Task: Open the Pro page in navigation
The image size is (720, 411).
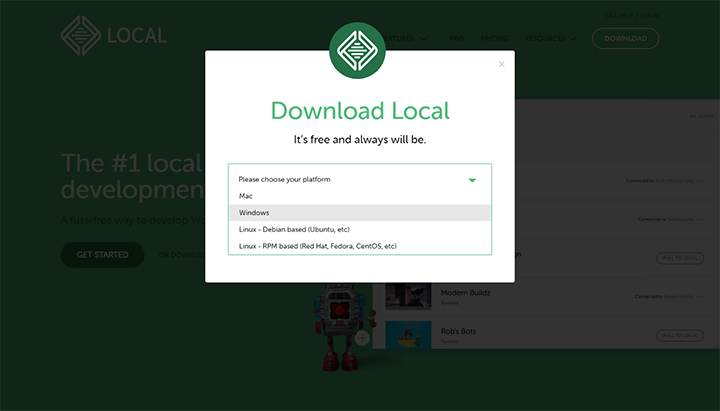Action: pos(456,39)
